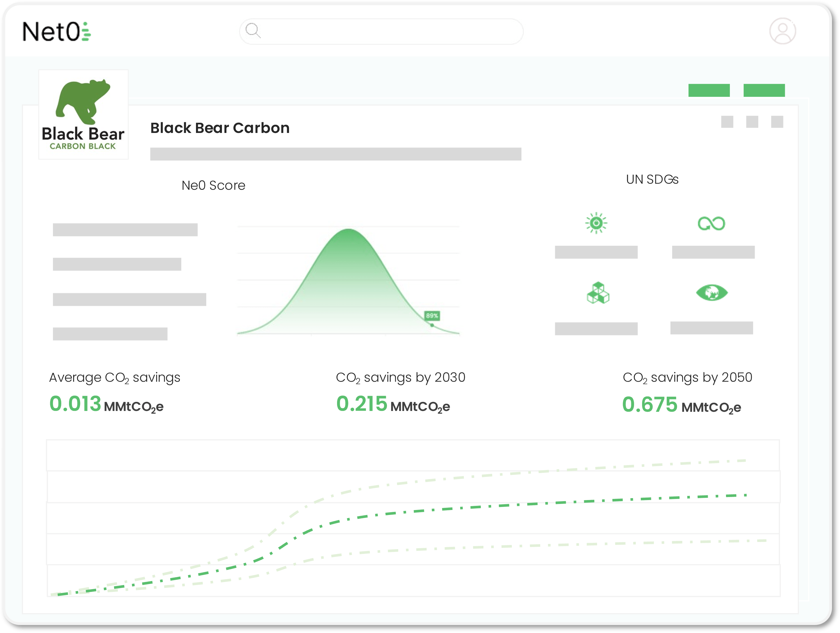Select the search magnifier icon
The image size is (840, 633).
[253, 31]
